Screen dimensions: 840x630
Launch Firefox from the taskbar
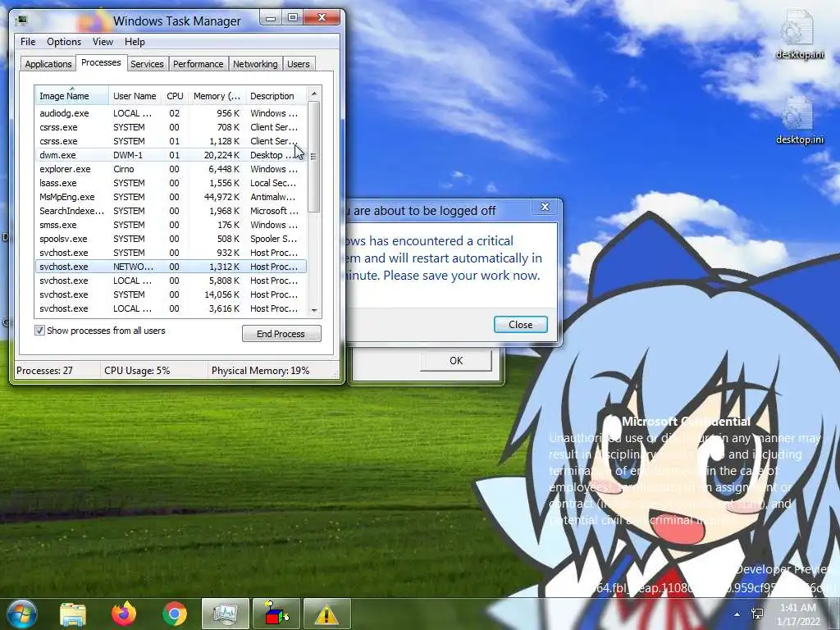tap(124, 614)
